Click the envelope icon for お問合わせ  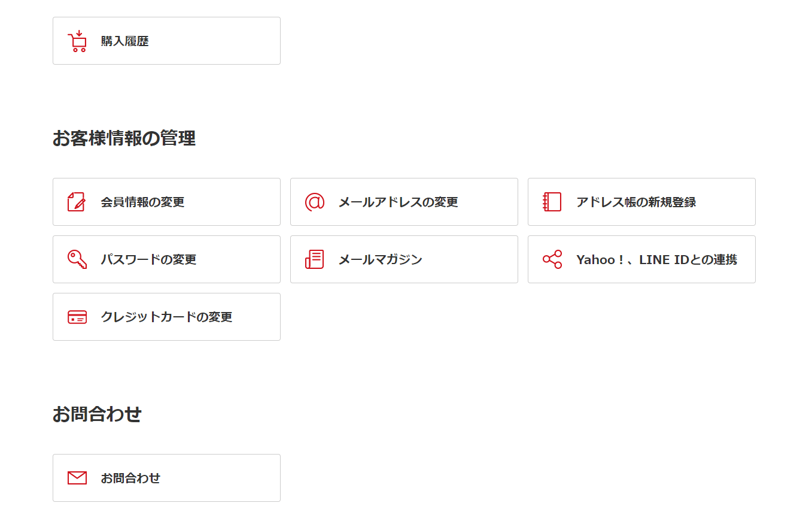point(77,478)
